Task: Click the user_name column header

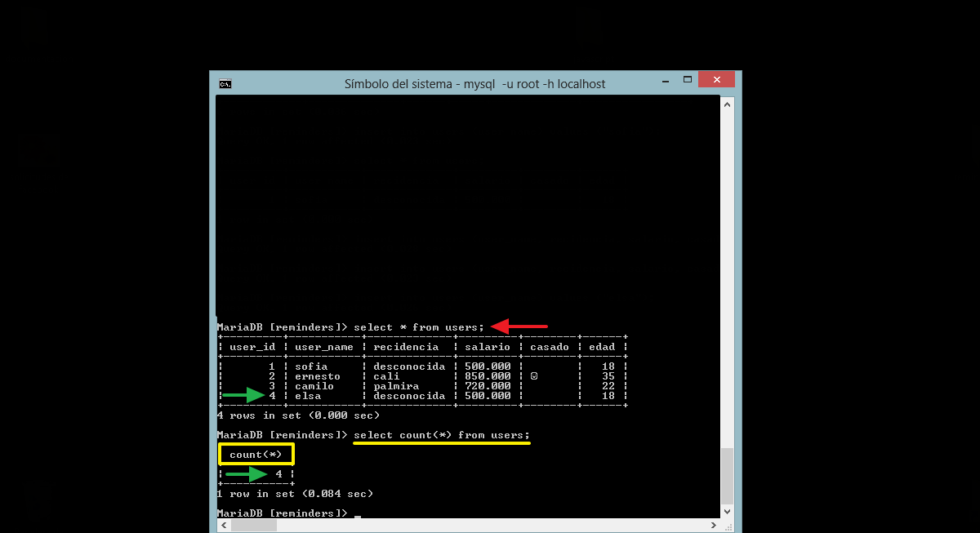Action: tap(324, 347)
